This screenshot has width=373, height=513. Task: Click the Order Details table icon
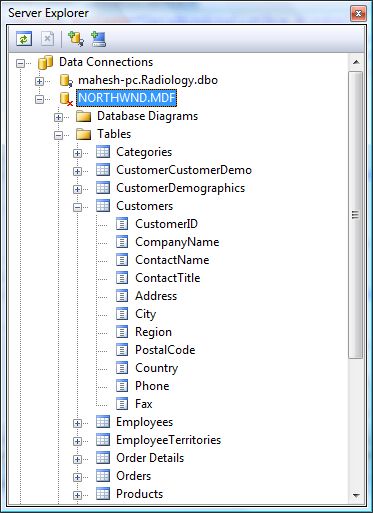103,458
